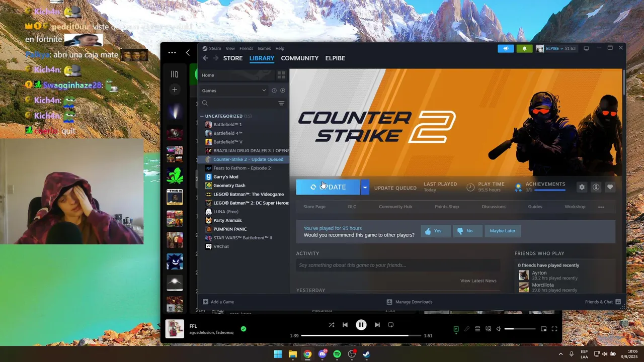This screenshot has height=362, width=644.
Task: Click the blue UPDATE button
Action: [328, 187]
